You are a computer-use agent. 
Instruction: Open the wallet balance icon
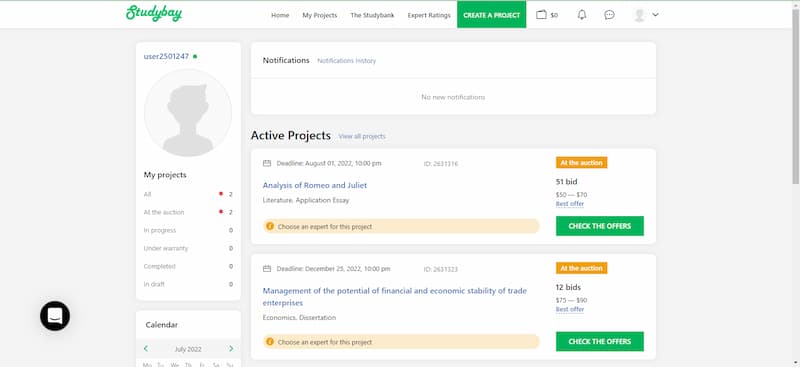(541, 15)
